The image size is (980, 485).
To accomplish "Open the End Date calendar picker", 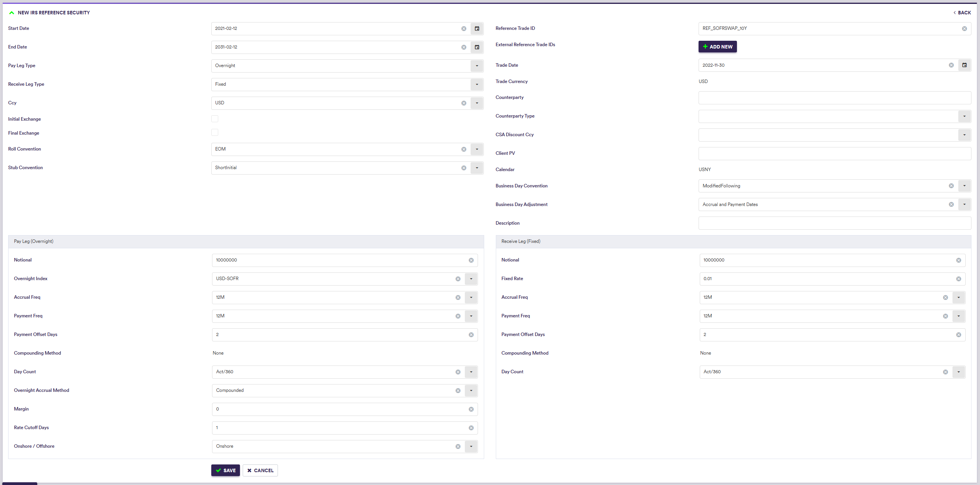I will [x=477, y=47].
